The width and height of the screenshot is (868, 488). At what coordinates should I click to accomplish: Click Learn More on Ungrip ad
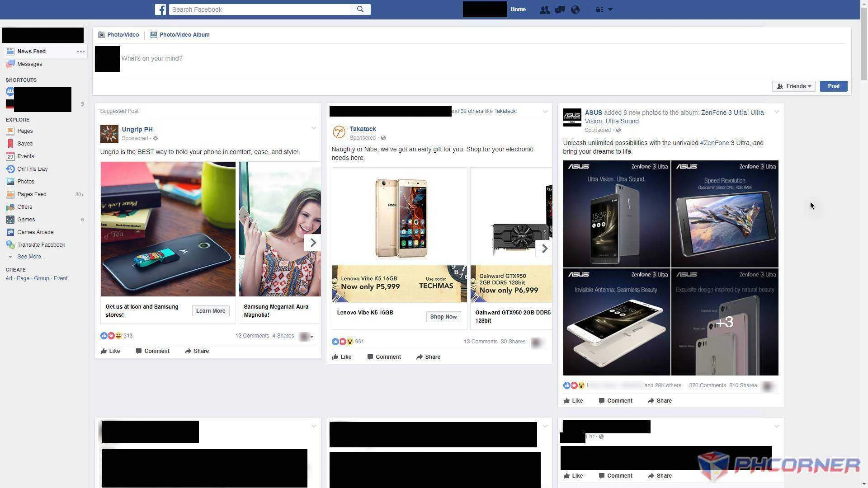coord(211,311)
